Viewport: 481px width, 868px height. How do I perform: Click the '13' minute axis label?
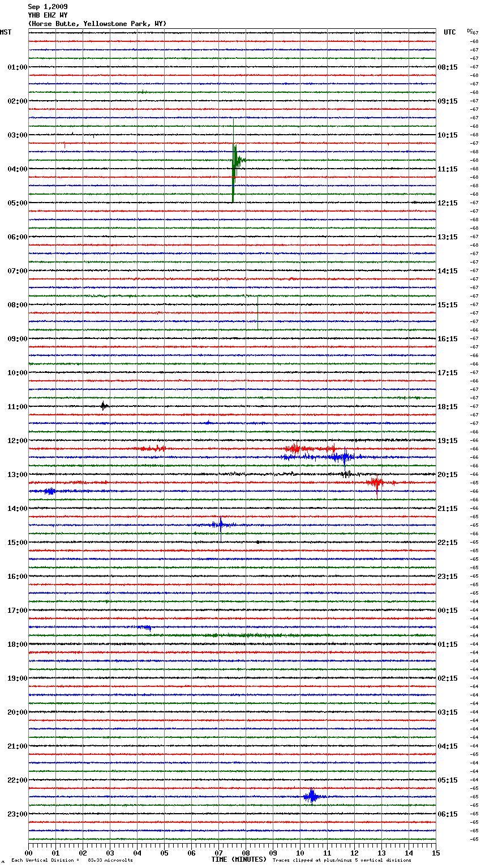(381, 853)
